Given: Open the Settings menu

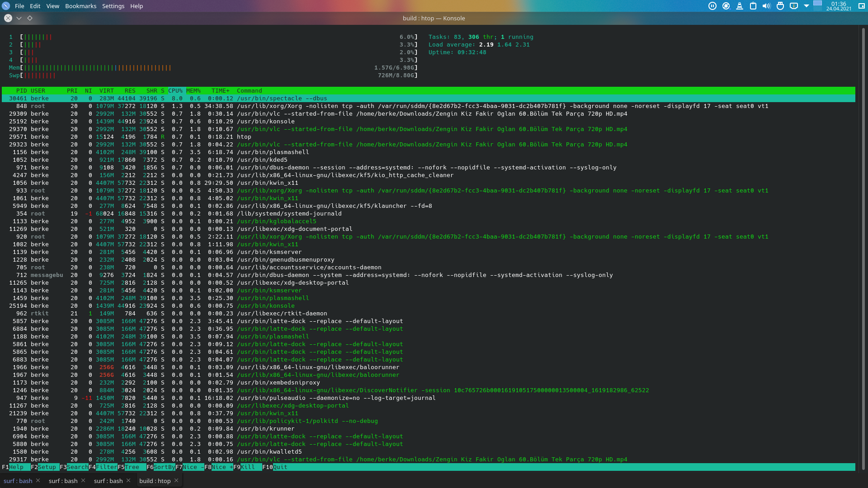Looking at the screenshot, I should click(113, 6).
